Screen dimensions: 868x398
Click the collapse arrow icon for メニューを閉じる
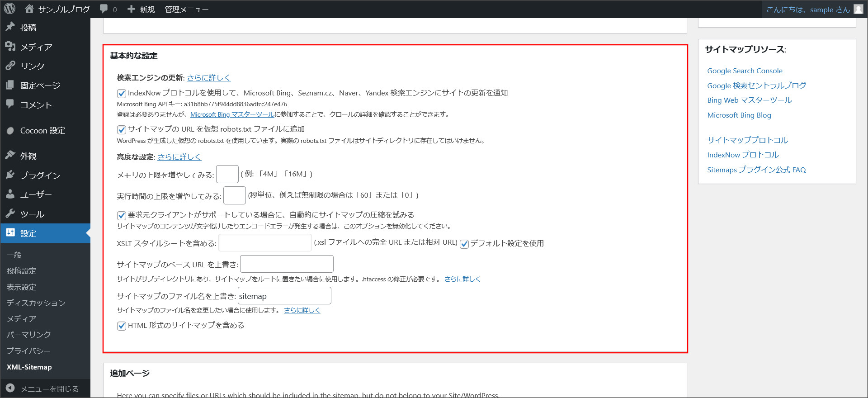10,388
